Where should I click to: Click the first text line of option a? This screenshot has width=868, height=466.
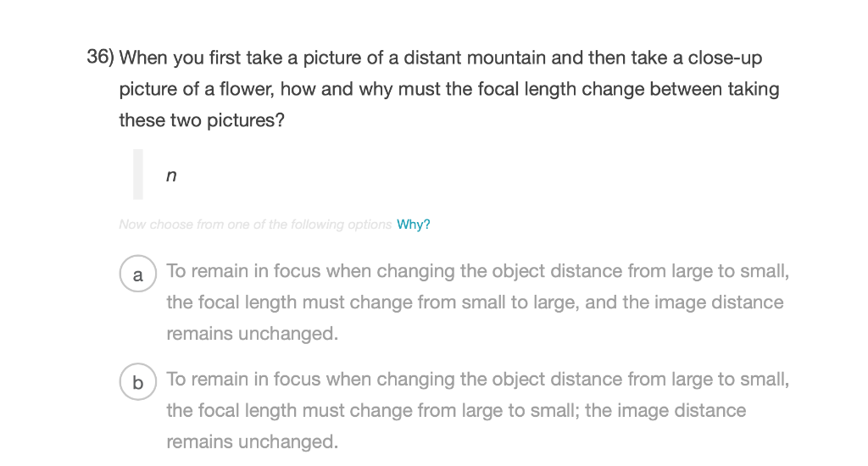[478, 271]
